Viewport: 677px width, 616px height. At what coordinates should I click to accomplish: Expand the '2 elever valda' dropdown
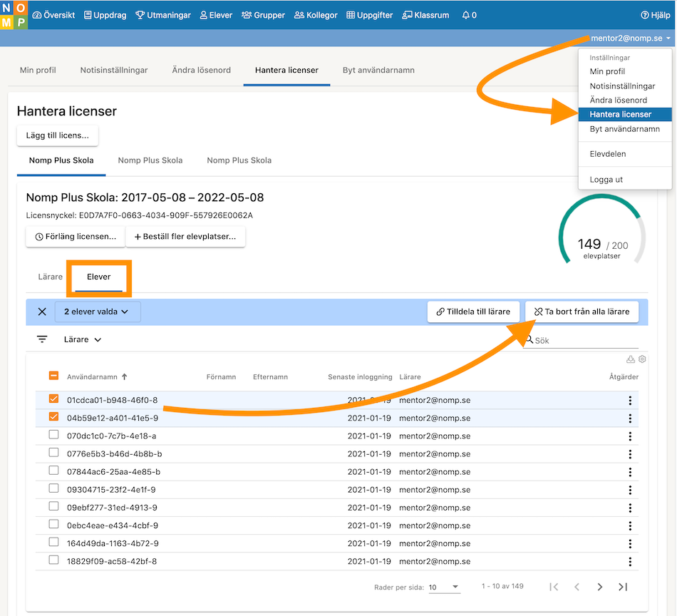98,312
